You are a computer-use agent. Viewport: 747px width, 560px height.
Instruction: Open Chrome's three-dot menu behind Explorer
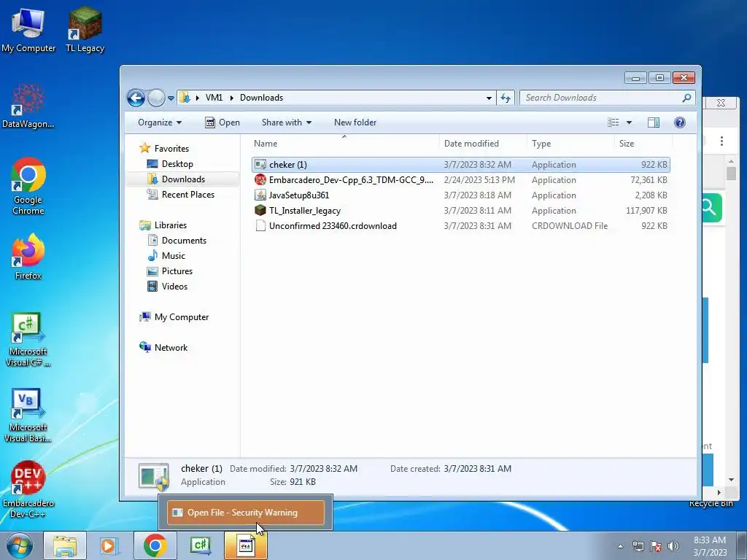coord(721,141)
